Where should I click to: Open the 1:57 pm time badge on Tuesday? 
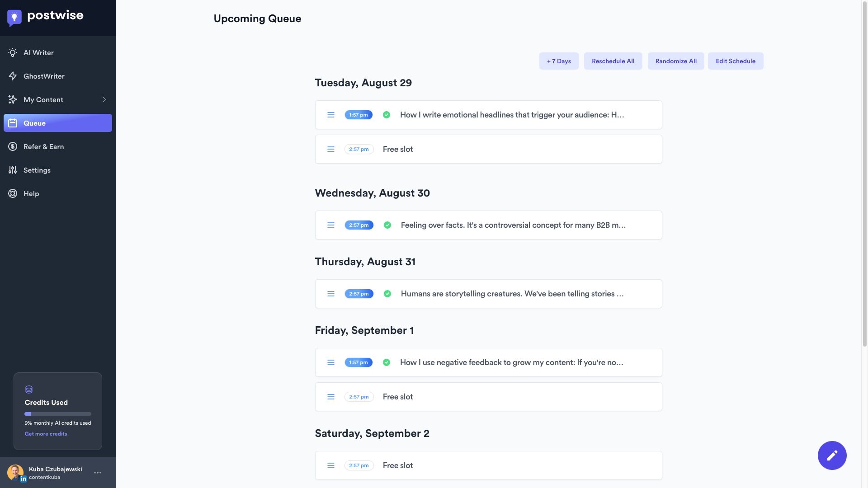click(359, 115)
